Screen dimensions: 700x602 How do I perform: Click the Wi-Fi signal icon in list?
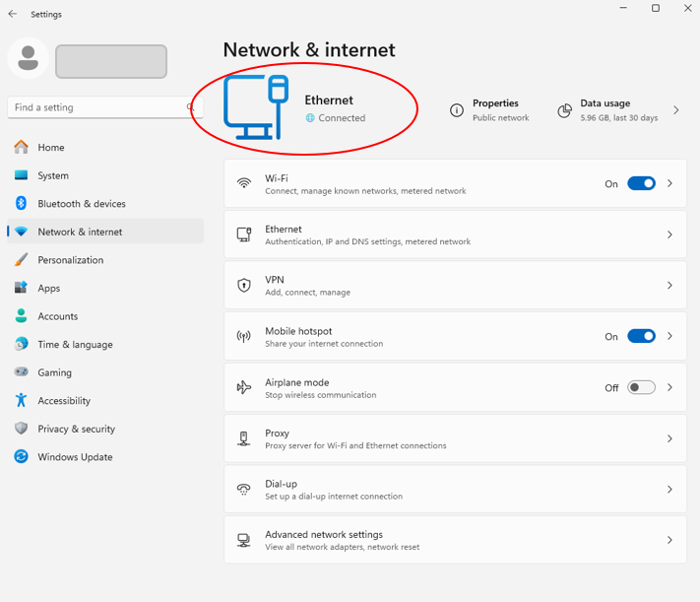[244, 184]
